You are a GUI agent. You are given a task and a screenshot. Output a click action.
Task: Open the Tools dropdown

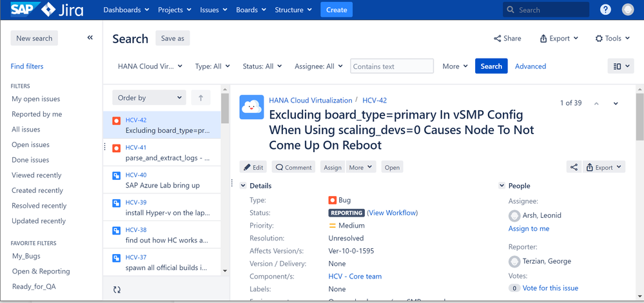point(613,39)
